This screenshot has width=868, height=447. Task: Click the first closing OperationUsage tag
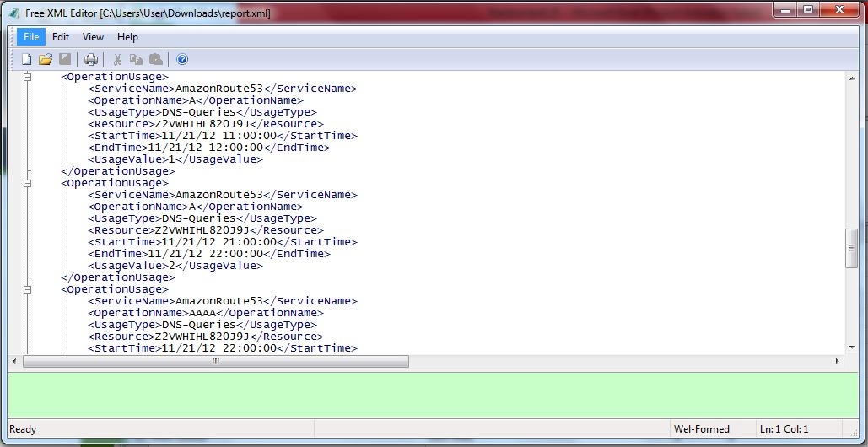(x=118, y=171)
